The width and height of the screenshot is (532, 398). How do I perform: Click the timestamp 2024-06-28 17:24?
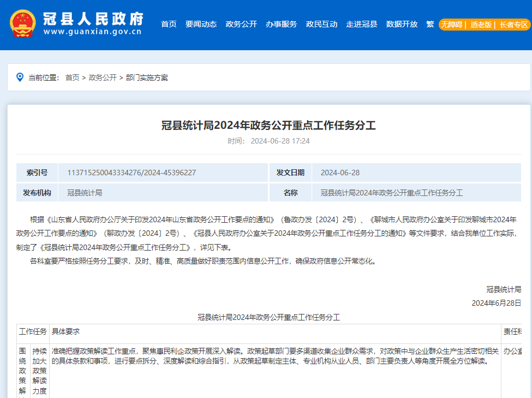pyautogui.click(x=280, y=141)
